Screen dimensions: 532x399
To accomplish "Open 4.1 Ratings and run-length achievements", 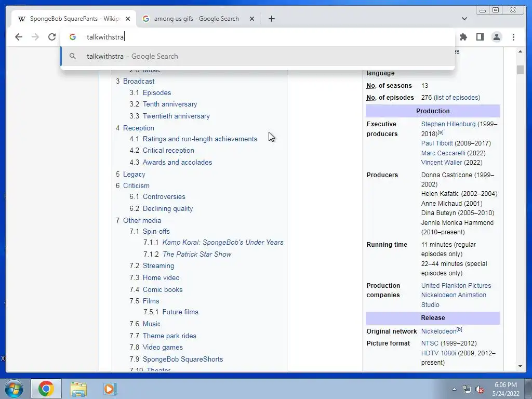I will (200, 139).
